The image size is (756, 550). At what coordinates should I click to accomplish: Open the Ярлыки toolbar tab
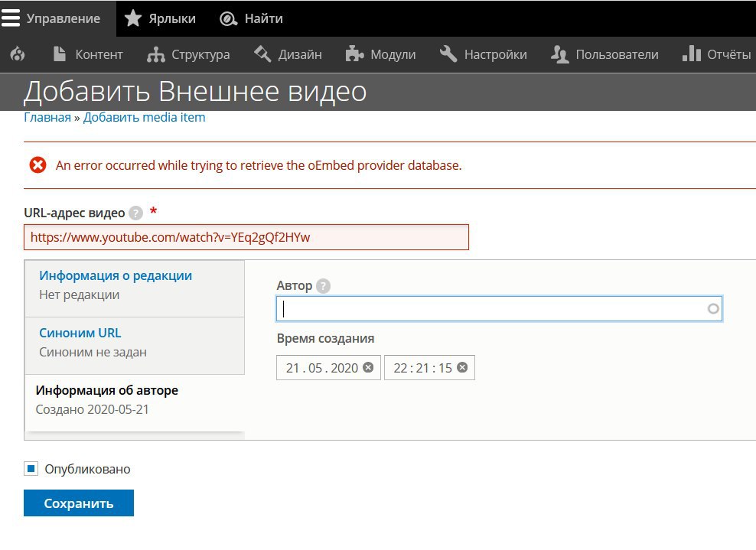(160, 18)
